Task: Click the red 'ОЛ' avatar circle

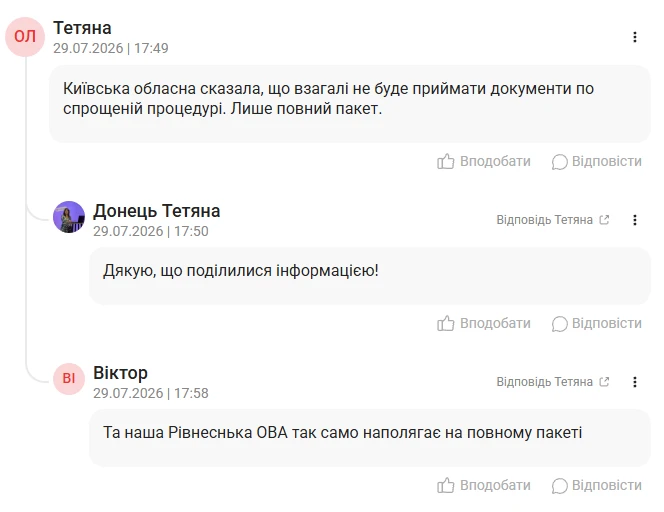Action: [25, 37]
